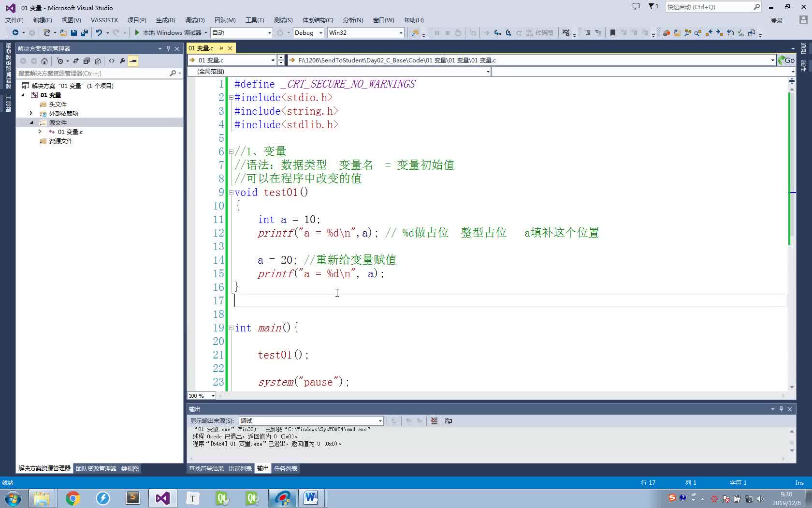Save the current file with the disk icon
This screenshot has width=812, height=508.
click(x=73, y=32)
